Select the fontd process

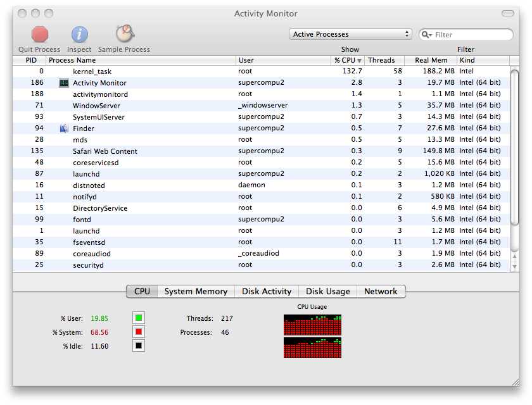click(x=261, y=220)
